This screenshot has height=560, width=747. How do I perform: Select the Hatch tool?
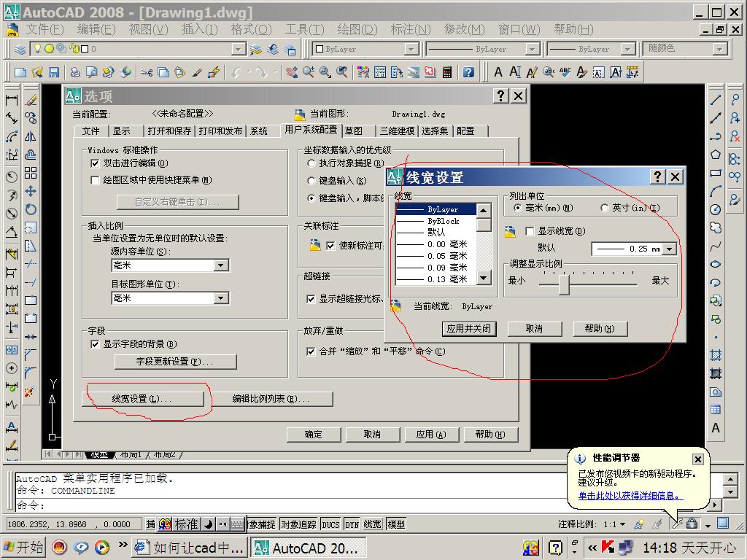click(716, 355)
